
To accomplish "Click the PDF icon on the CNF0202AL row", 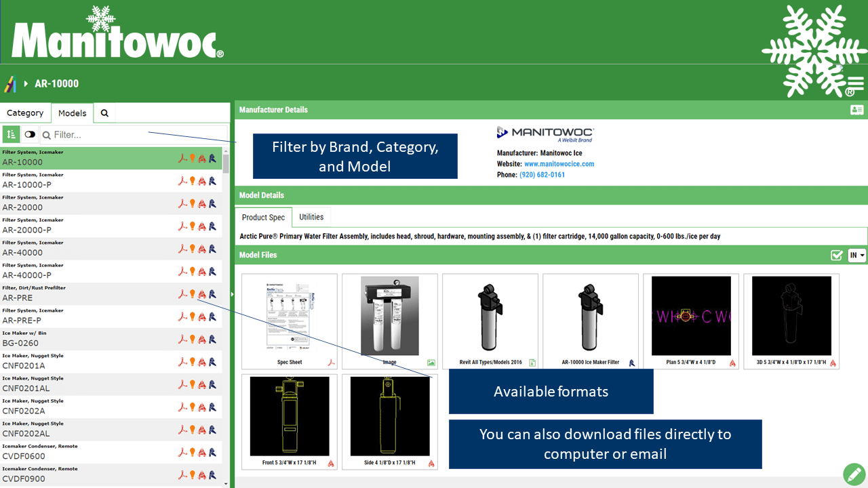I will coord(182,430).
